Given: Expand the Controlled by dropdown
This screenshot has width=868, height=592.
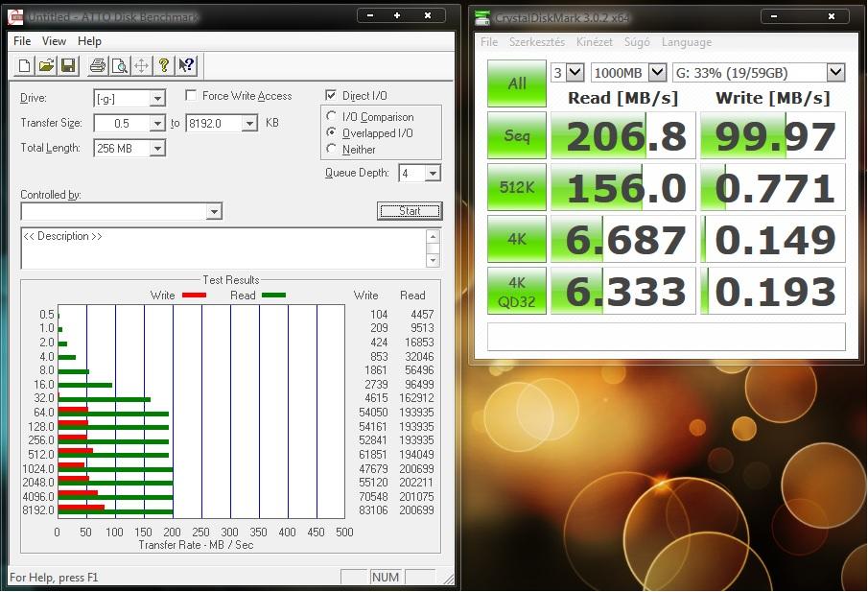Looking at the screenshot, I should [214, 211].
